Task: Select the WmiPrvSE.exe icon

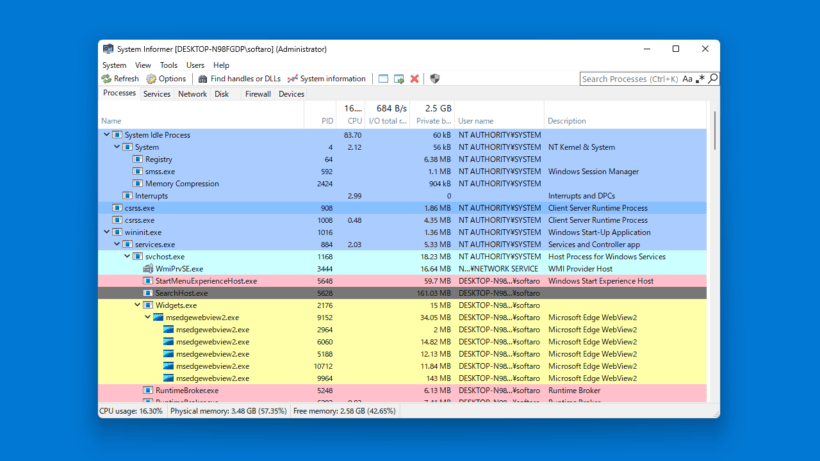Action: click(148, 269)
